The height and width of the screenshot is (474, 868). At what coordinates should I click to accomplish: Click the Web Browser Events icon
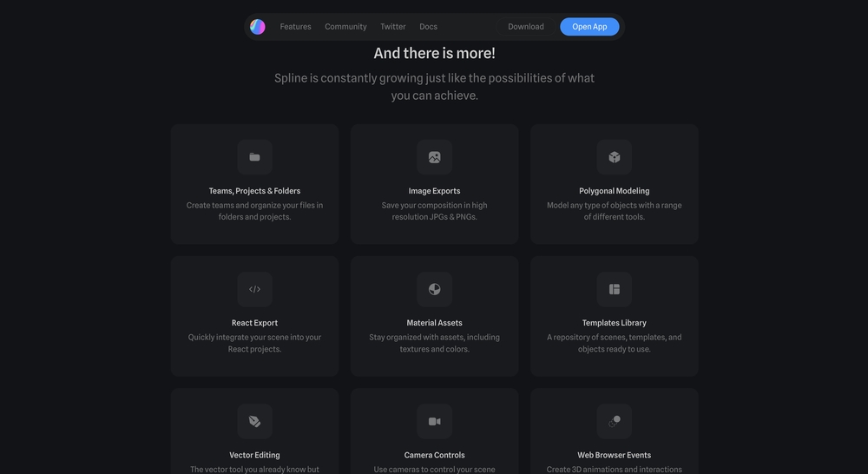615,421
